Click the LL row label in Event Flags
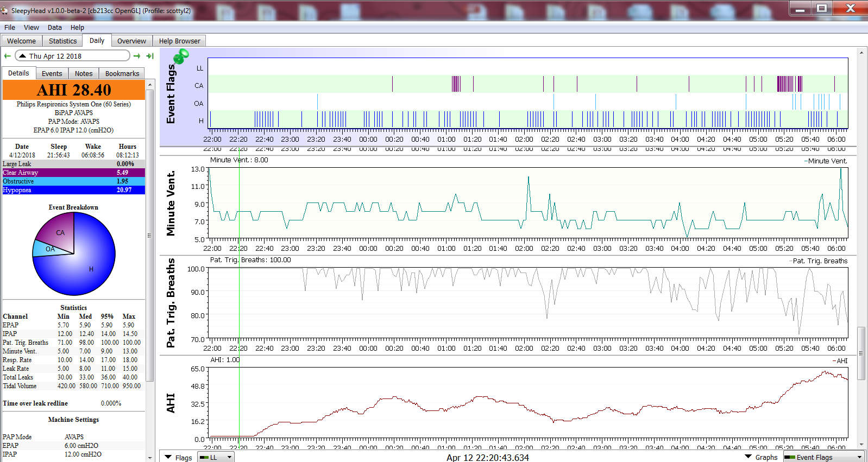This screenshot has width=868, height=462. coord(200,68)
